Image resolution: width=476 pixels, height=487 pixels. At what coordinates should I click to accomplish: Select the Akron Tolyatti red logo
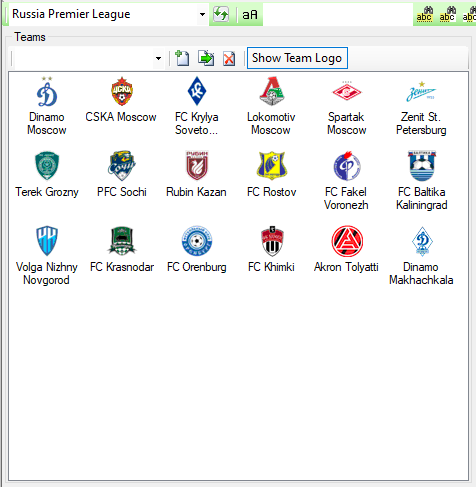pos(347,241)
